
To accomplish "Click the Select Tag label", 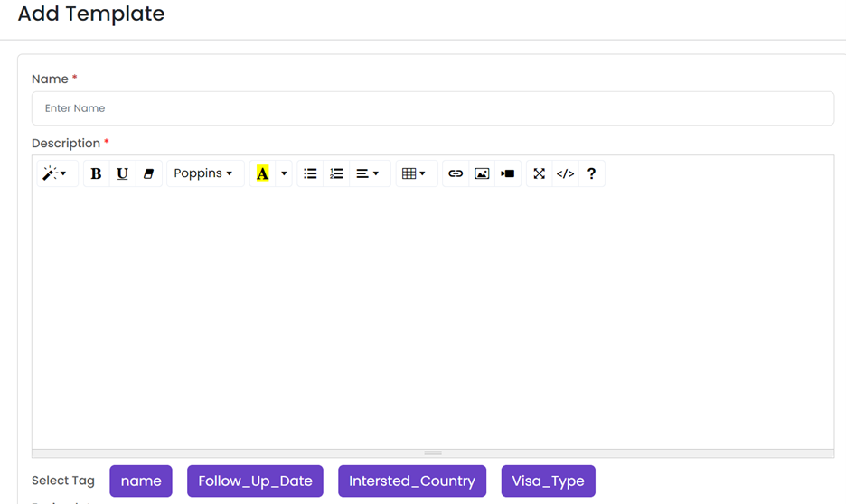I will point(63,481).
